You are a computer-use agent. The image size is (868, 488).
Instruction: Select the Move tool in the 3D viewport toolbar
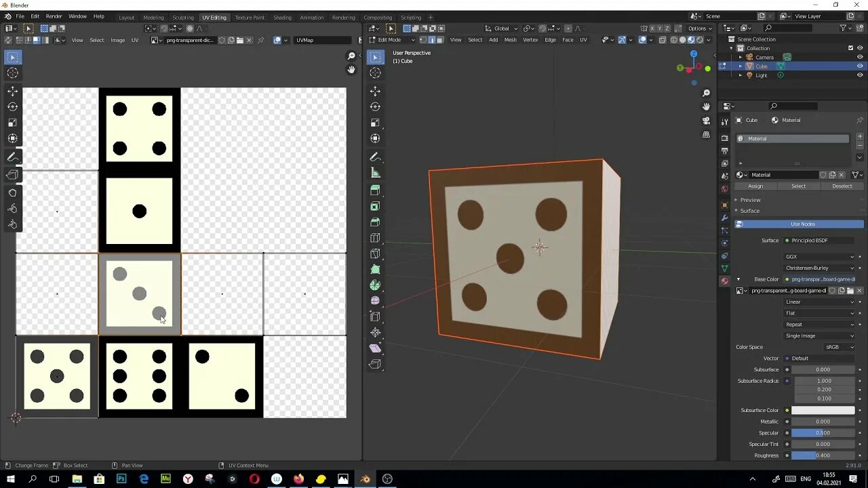click(375, 91)
